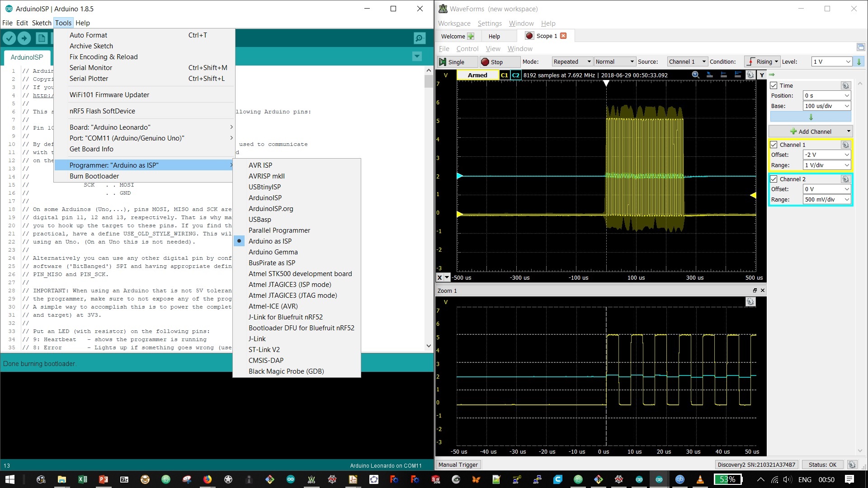
Task: Click the Y cursors button on scope
Action: [762, 75]
